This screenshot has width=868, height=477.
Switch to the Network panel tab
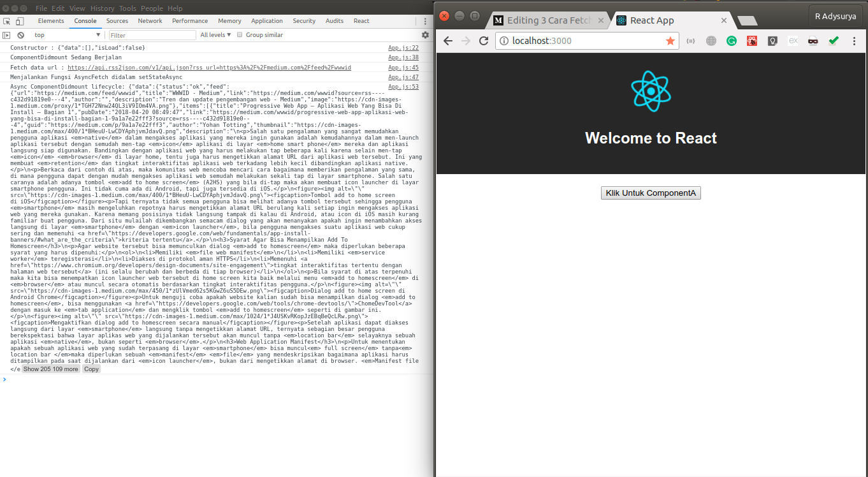pos(150,20)
